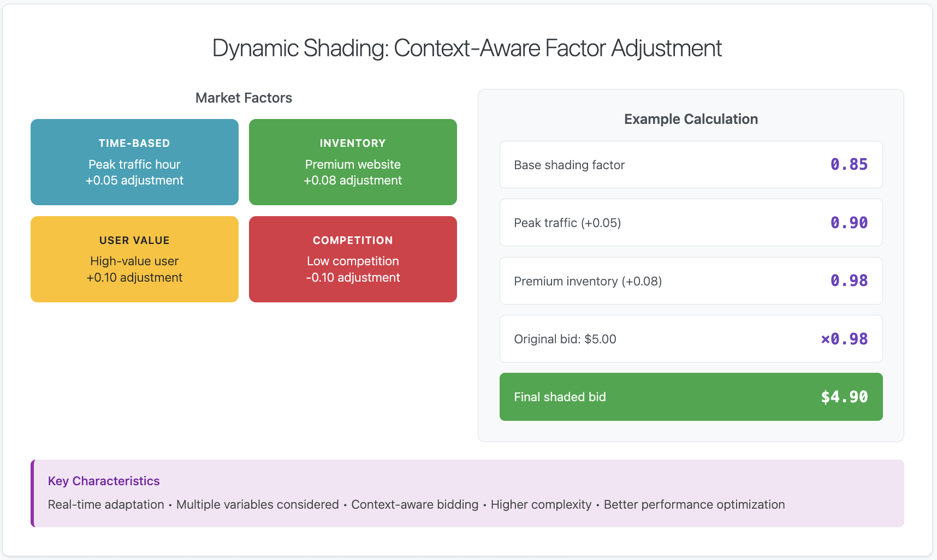The width and height of the screenshot is (937, 560).
Task: Select the 'Real-time adaptation' text
Action: click(x=106, y=504)
